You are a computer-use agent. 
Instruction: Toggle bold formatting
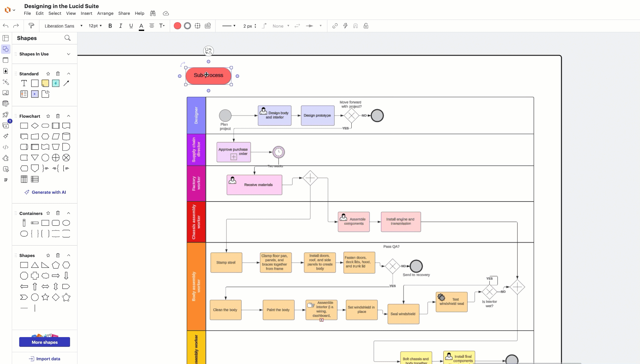click(110, 26)
